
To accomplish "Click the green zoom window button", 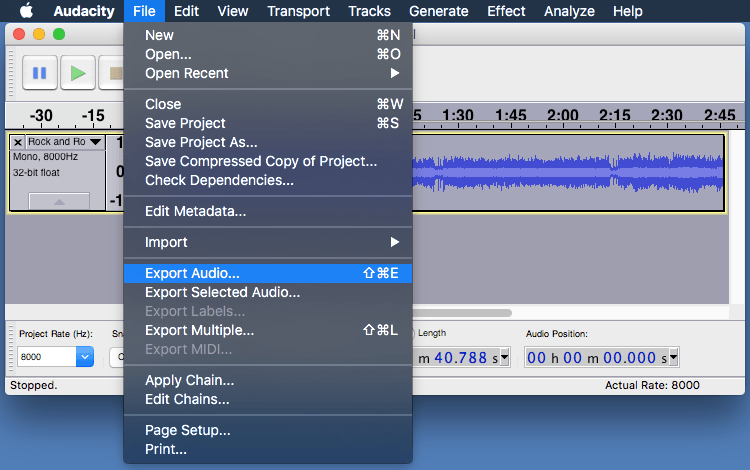I will point(59,34).
